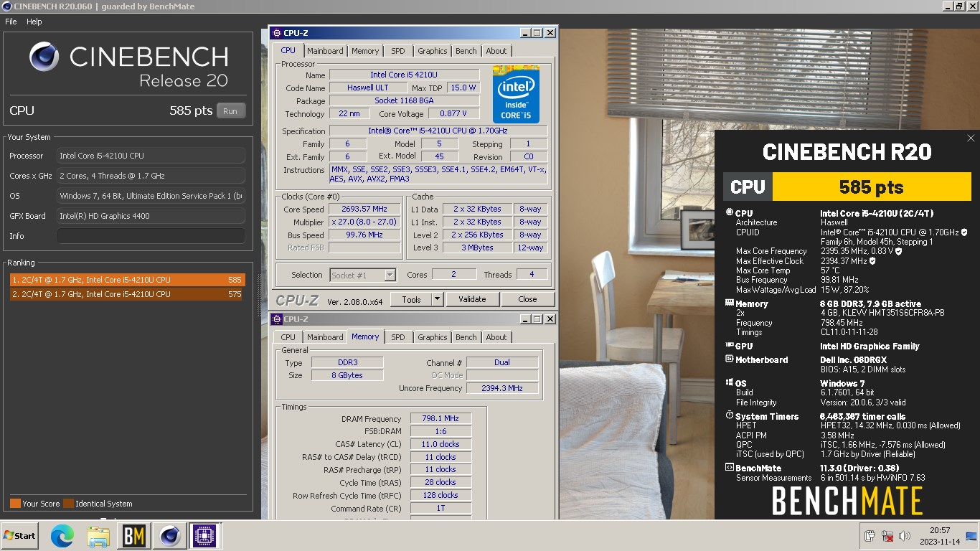This screenshot has width=980, height=551.
Task: Click the Cinebench sphere logo
Action: coord(44,57)
